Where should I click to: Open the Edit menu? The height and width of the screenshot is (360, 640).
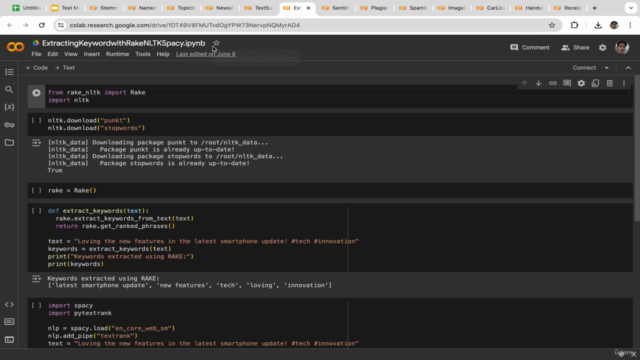(53, 54)
